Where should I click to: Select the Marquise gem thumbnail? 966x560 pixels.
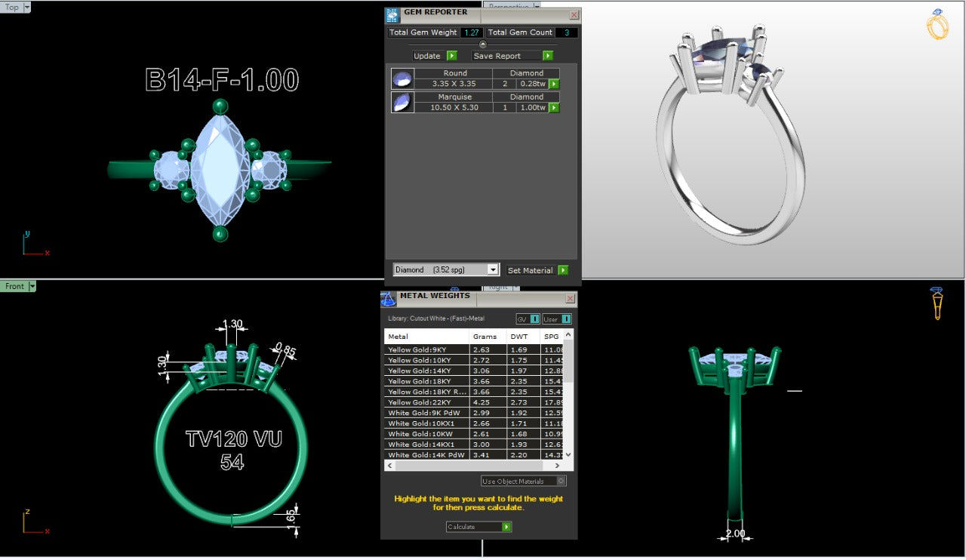pyautogui.click(x=402, y=103)
